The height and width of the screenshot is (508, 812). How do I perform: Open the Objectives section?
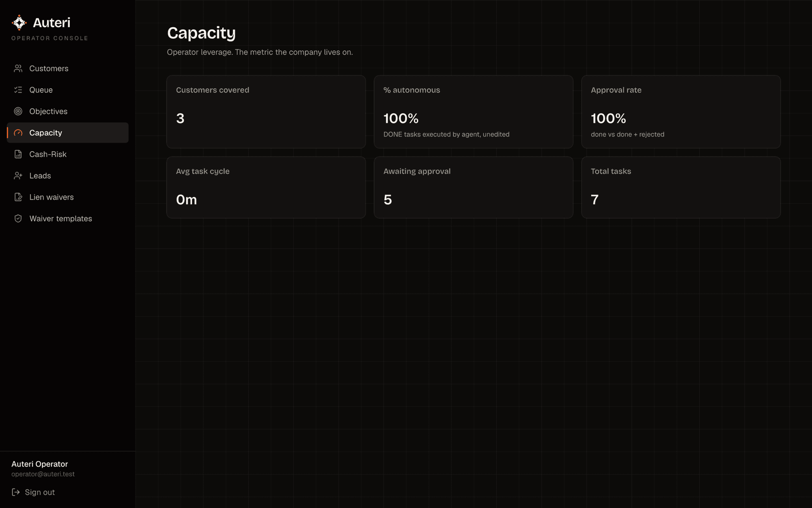[68, 111]
